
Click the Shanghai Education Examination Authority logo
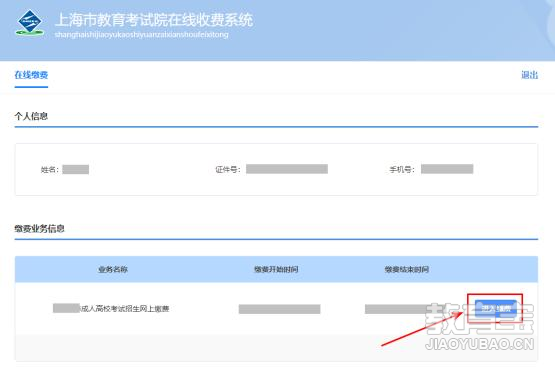(30, 23)
